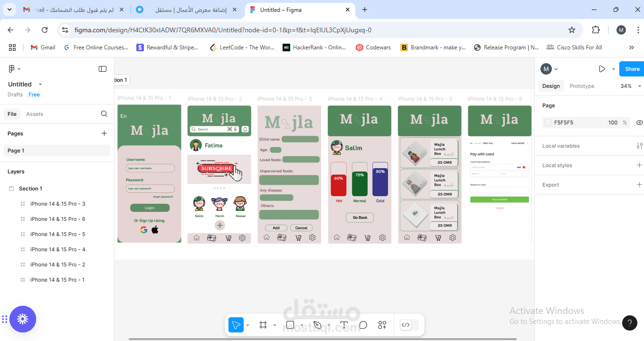The height and width of the screenshot is (341, 644).
Task: Edit the page color opacity 100 field
Action: [613, 123]
